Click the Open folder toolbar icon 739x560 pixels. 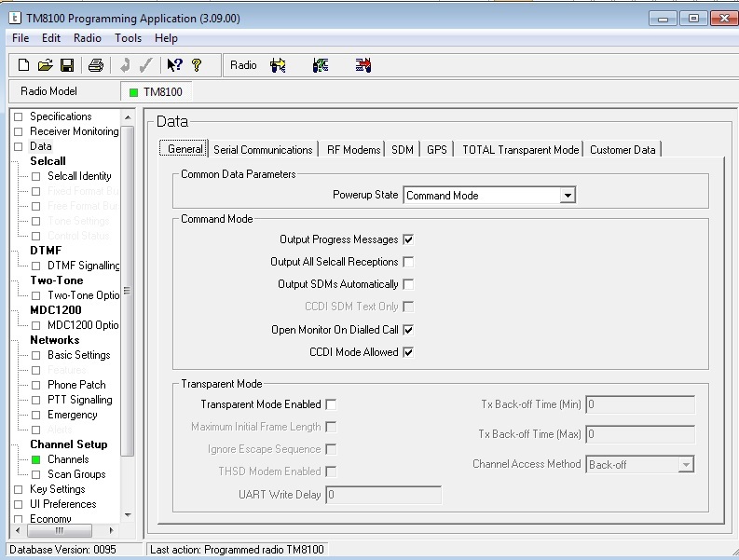(45, 65)
